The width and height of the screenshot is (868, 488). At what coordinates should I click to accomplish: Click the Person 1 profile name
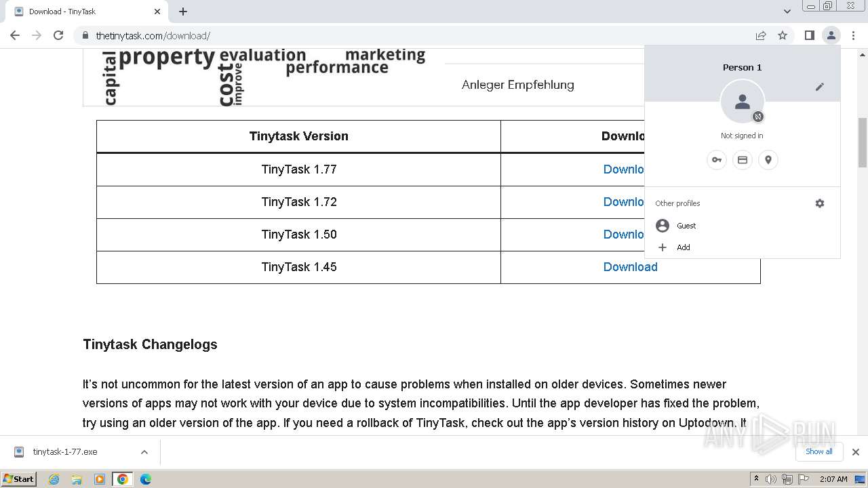click(x=742, y=67)
